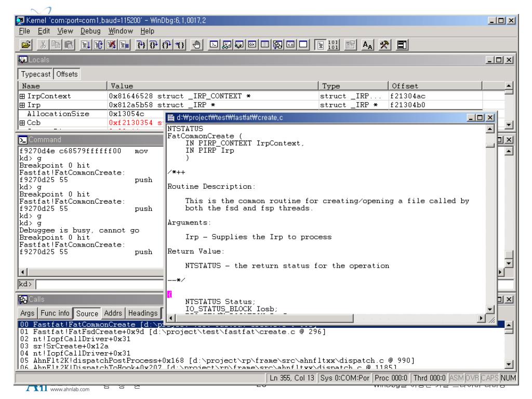Click the Name column header in Locals
532x399 pixels.
click(62, 86)
